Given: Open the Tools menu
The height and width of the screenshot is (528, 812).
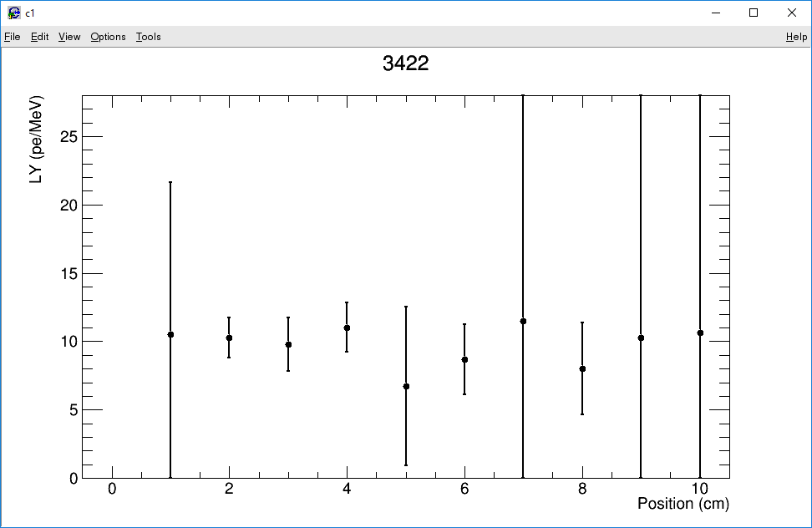Looking at the screenshot, I should [148, 37].
